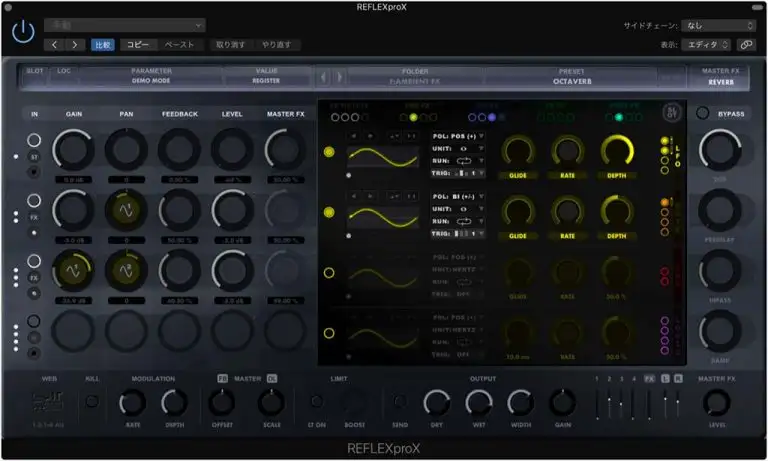Click the コピー copy button
768x461 pixels.
point(138,45)
